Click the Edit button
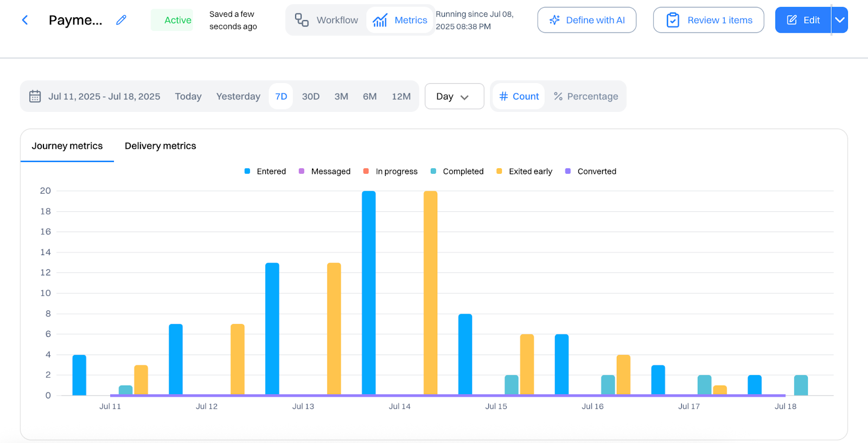The image size is (868, 443). point(803,20)
